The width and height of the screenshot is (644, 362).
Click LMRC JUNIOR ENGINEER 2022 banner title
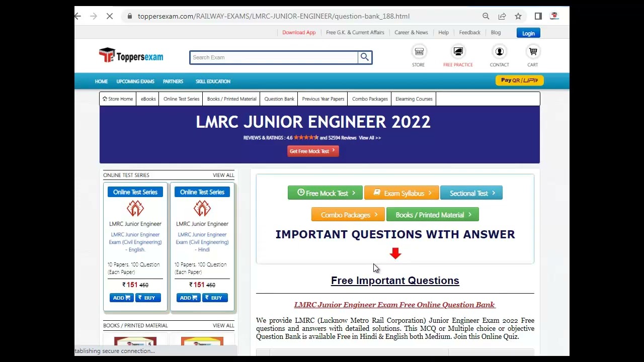coord(313,122)
